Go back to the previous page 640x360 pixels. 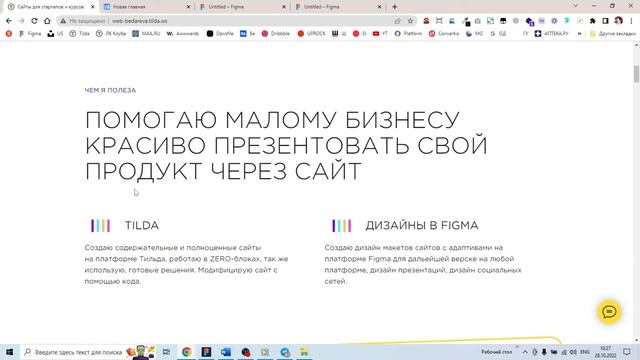click(x=9, y=21)
